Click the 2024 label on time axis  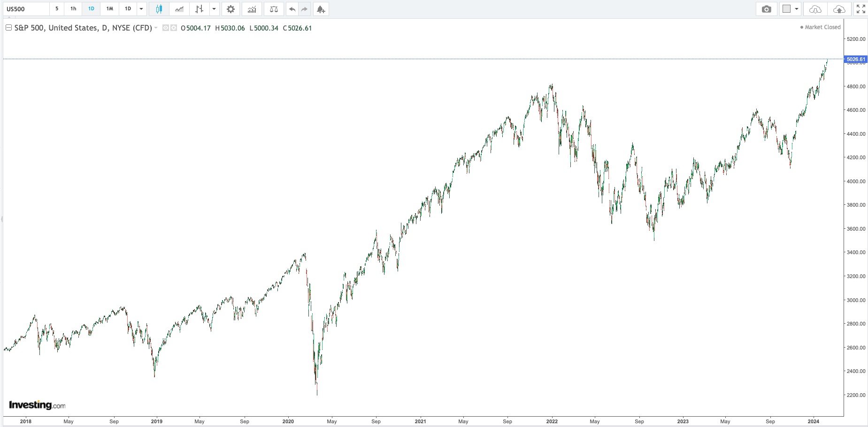[x=814, y=421]
